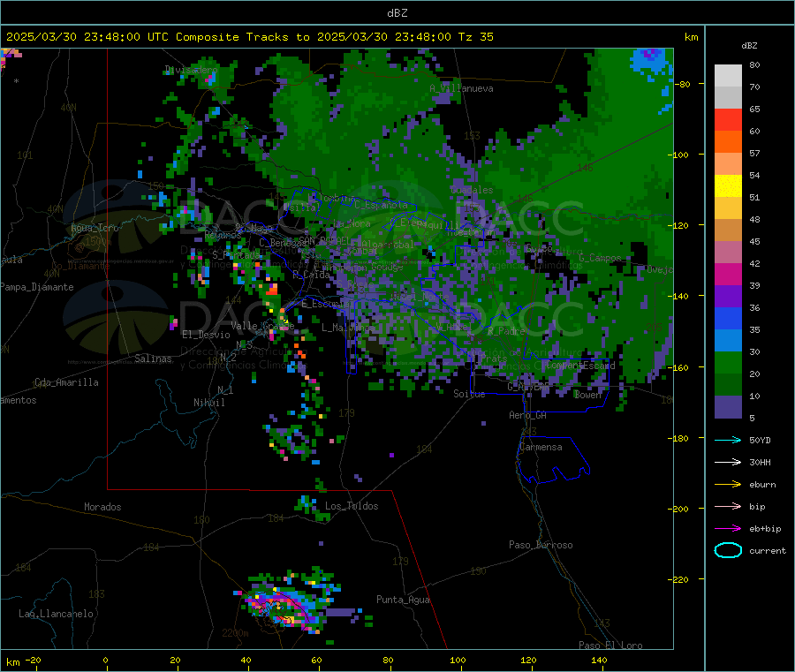Screen dimensions: 795x672
Task: Click the cyan 50YD arrow legend icon
Action: click(x=728, y=440)
